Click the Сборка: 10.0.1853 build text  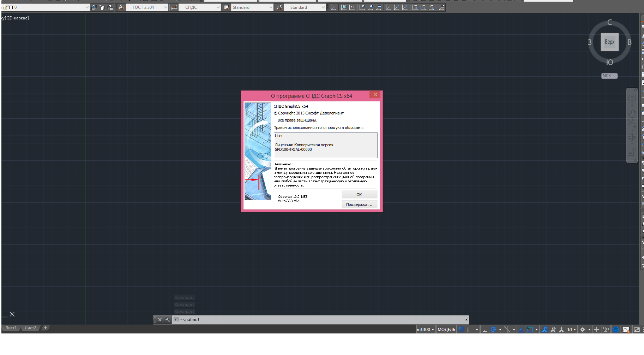(293, 197)
